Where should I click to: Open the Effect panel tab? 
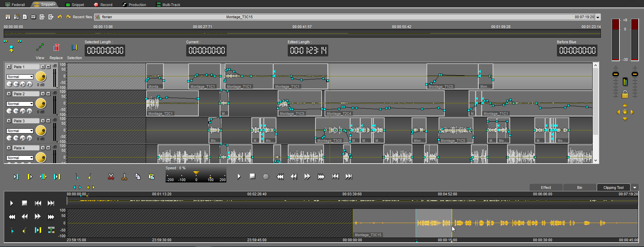click(545, 188)
